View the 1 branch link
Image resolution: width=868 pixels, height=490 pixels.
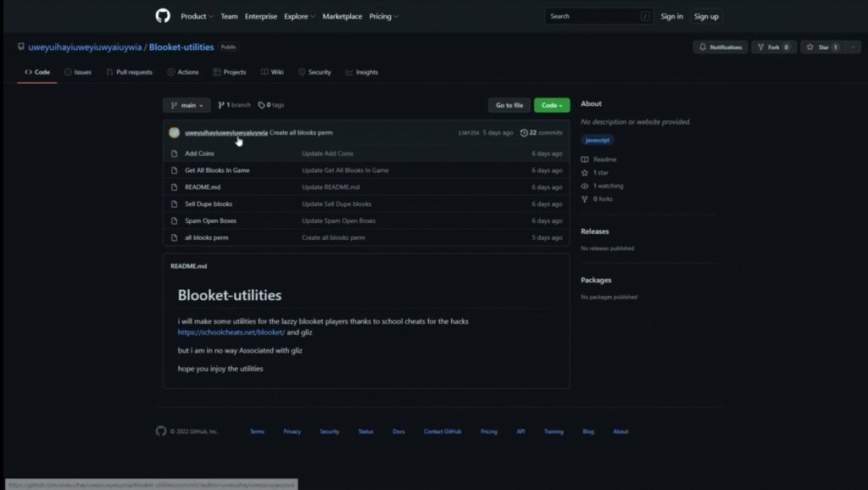tap(234, 105)
